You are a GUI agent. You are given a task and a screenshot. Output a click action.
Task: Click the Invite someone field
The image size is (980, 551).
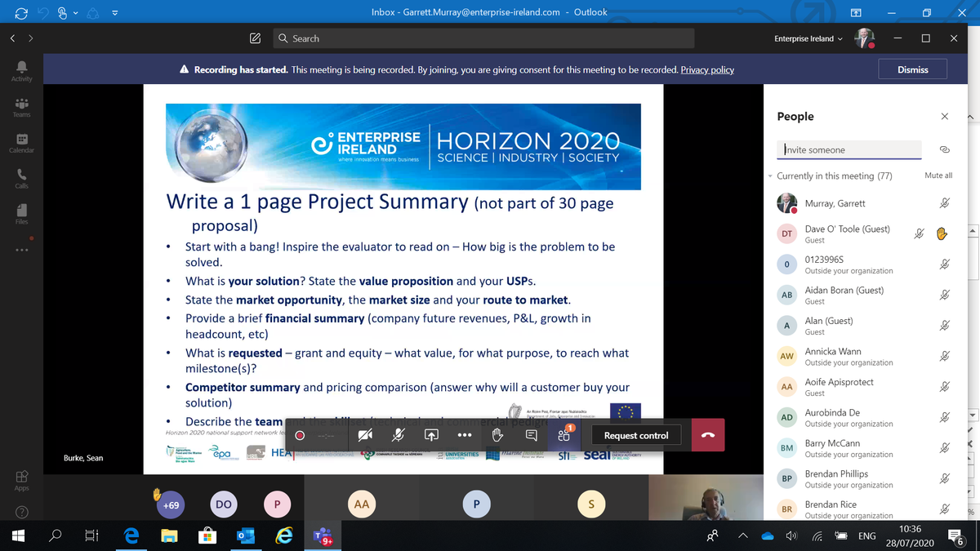(849, 149)
